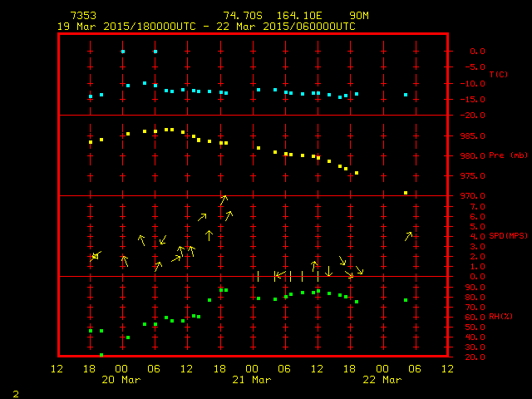Click the Pre (mb) pressure label
The width and height of the screenshot is (532, 399).
coord(508,155)
